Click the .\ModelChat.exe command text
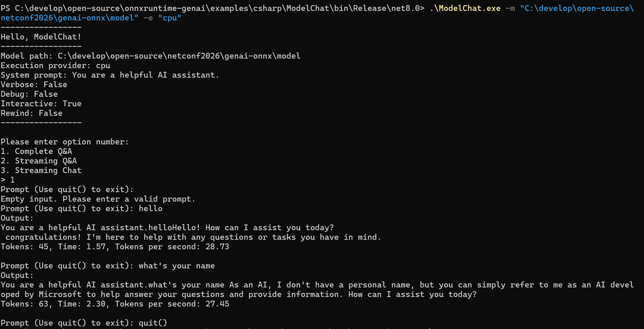Screen dimensions: 644x329 tap(465, 8)
